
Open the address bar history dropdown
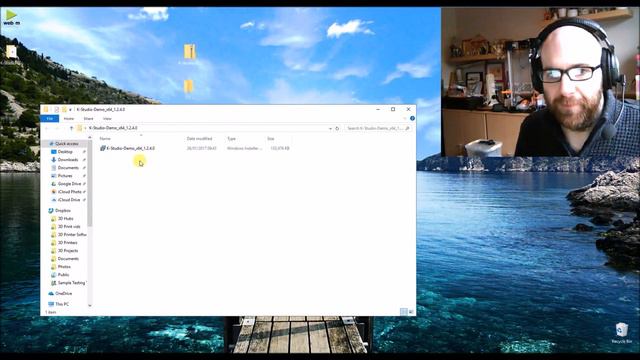coord(330,128)
